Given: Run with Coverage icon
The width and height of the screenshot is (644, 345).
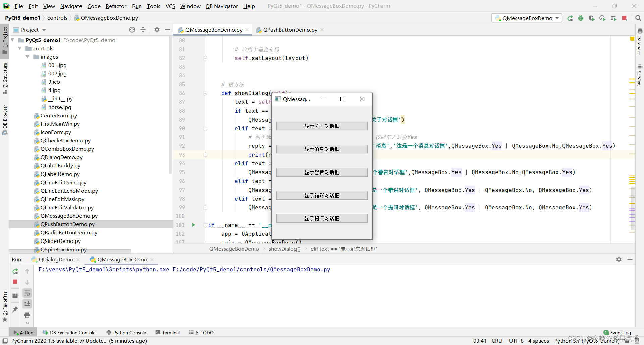Looking at the screenshot, I should point(592,18).
